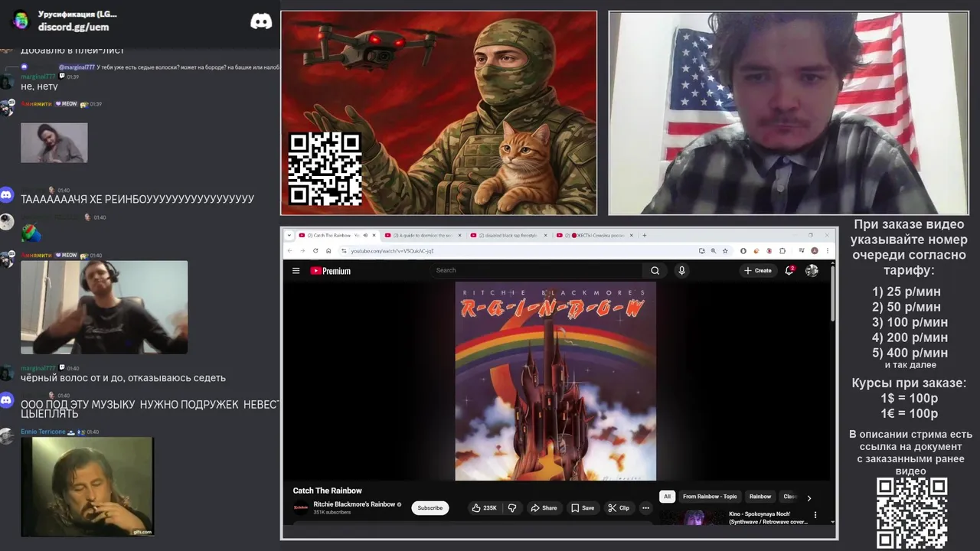
Task: Click the '351K subscribers' count
Action: [332, 512]
